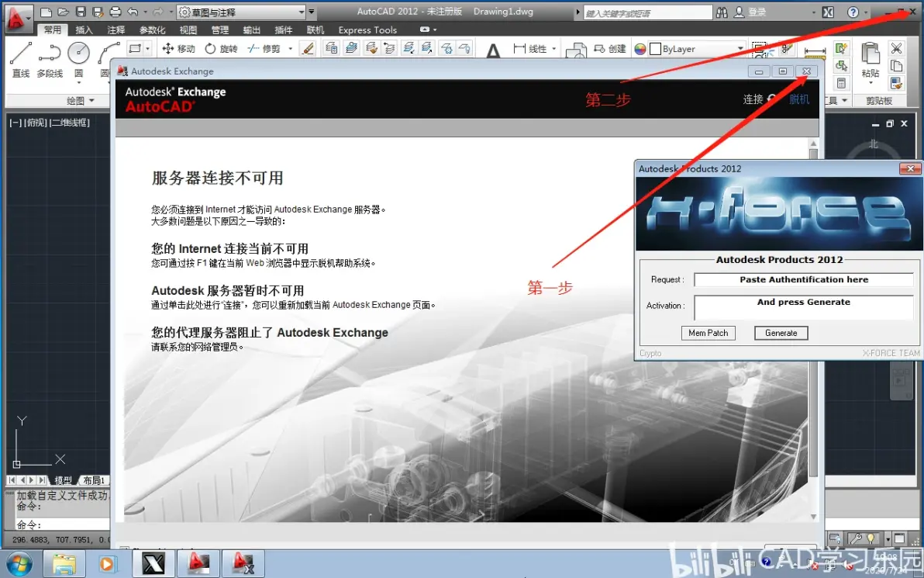Open Windows Explorer from the taskbar
The width and height of the screenshot is (924, 578).
(x=64, y=564)
